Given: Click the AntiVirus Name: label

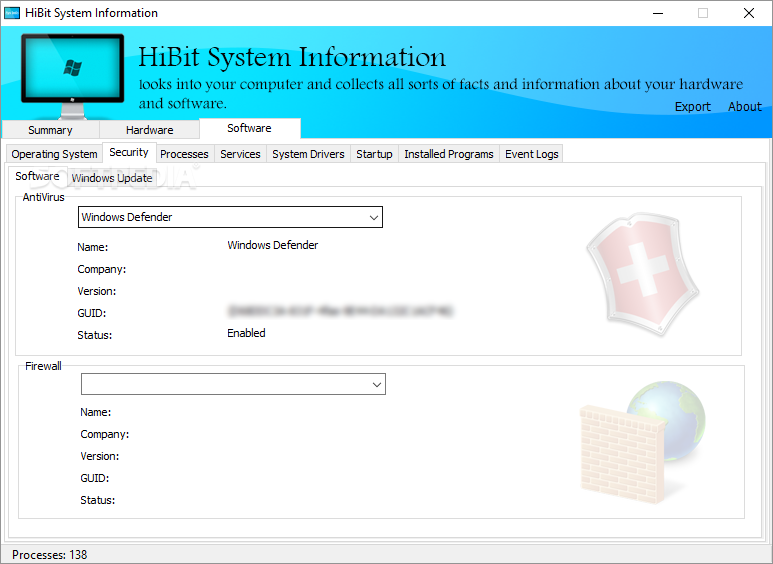Looking at the screenshot, I should click(93, 247).
